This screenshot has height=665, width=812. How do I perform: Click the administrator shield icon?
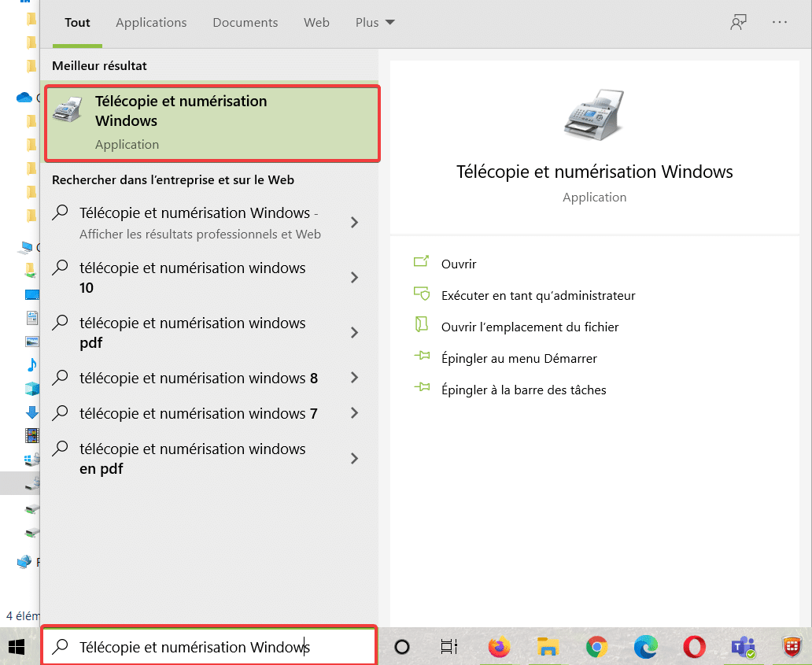click(422, 294)
